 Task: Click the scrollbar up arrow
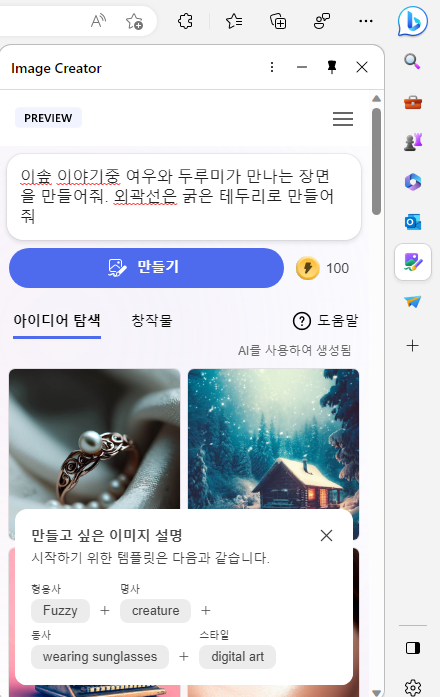point(376,99)
